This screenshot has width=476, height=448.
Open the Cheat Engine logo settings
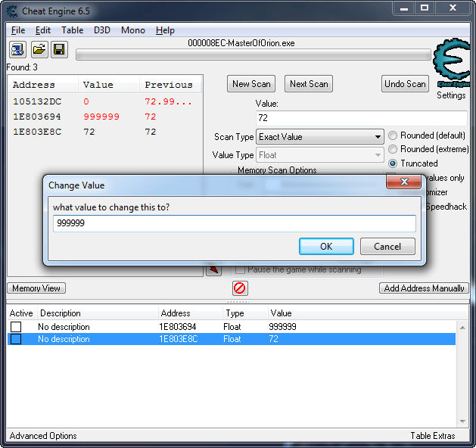pyautogui.click(x=452, y=63)
